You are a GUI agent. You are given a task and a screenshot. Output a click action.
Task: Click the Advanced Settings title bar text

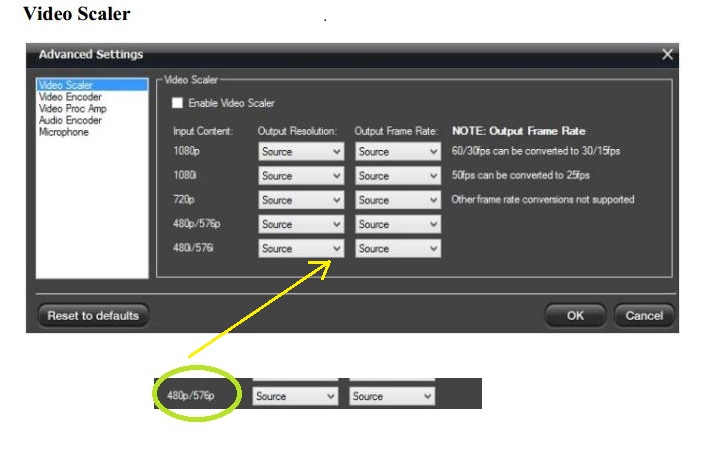(91, 55)
